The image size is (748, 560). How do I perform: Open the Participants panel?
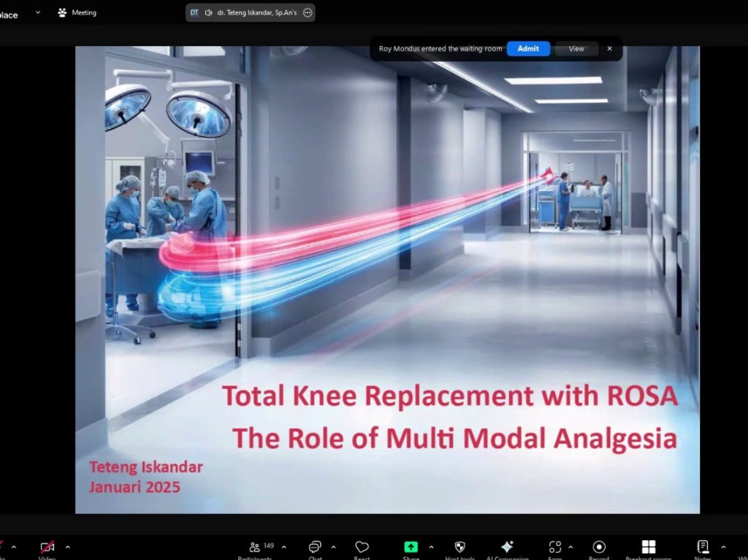coord(255,548)
